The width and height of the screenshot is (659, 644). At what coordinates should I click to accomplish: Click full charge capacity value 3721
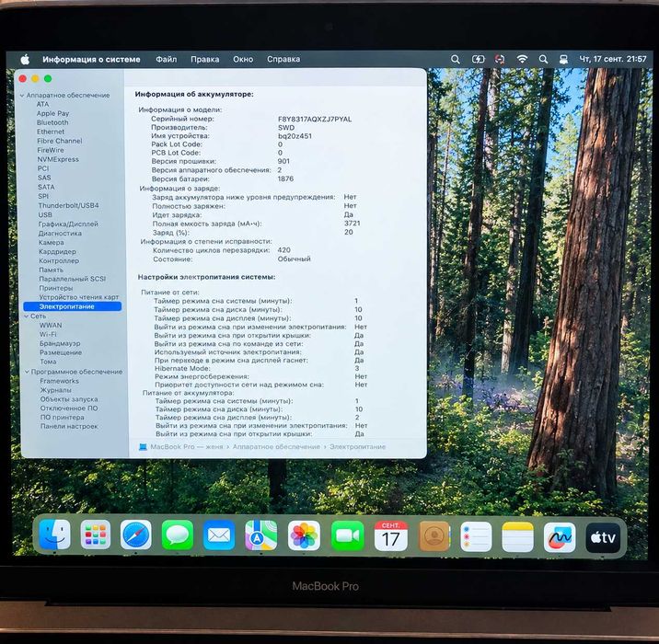pyautogui.click(x=353, y=224)
